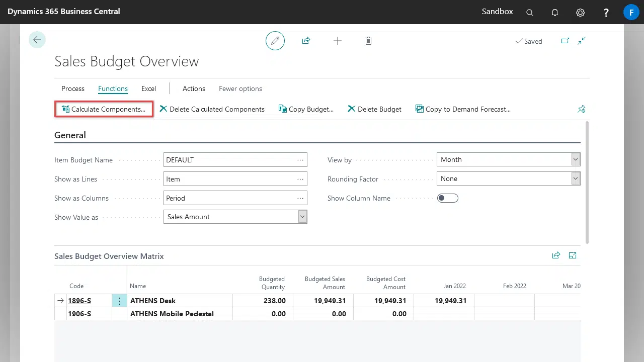Image resolution: width=644 pixels, height=362 pixels.
Task: Toggle the Show Column Name switch
Action: tap(448, 198)
